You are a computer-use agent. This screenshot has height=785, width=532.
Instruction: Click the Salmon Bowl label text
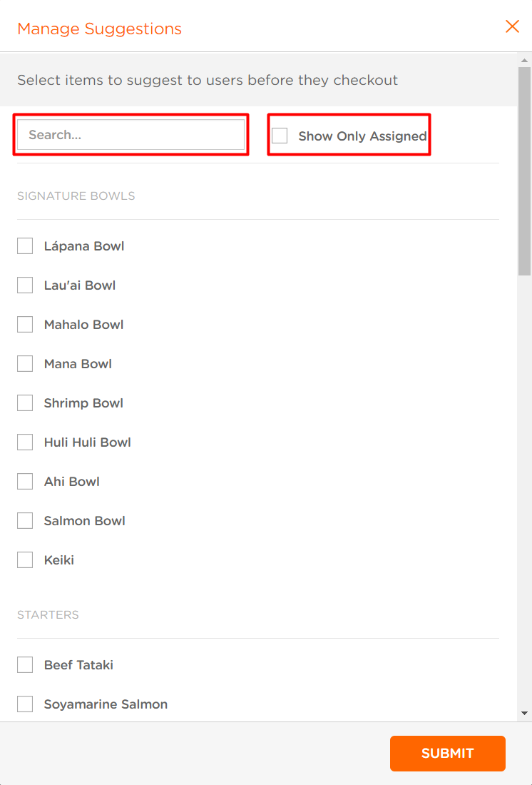85,521
